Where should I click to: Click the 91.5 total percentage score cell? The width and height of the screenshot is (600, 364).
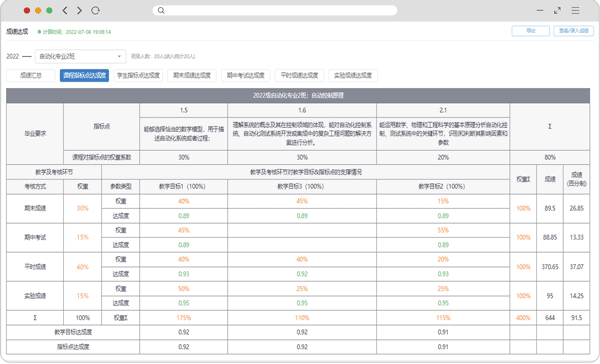[577, 318]
